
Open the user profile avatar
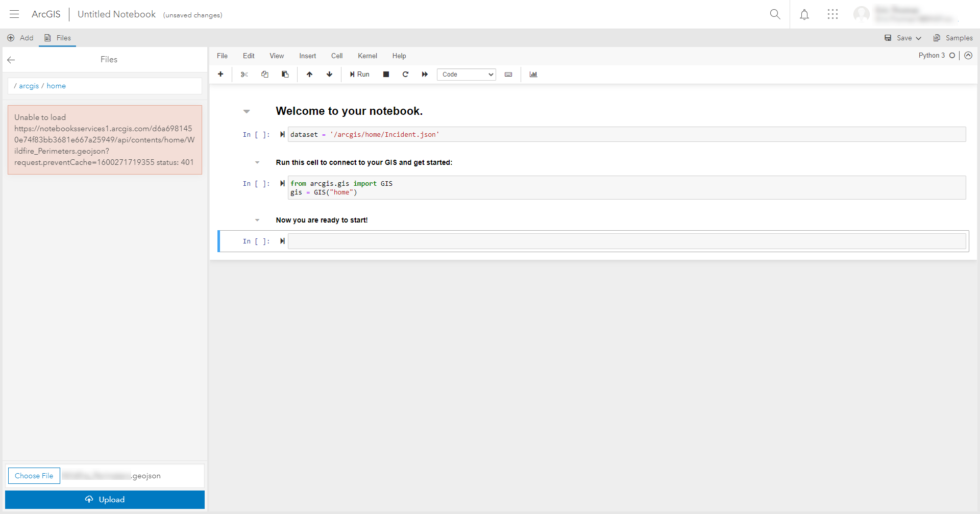(862, 14)
